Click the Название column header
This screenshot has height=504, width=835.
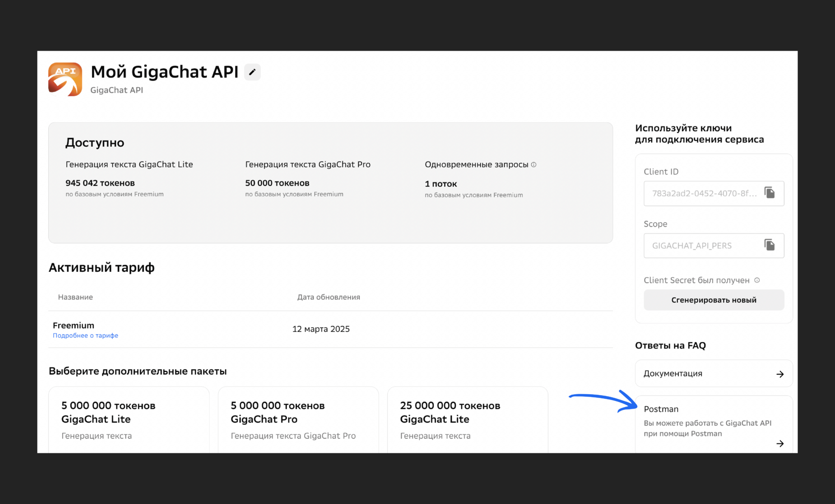(76, 297)
